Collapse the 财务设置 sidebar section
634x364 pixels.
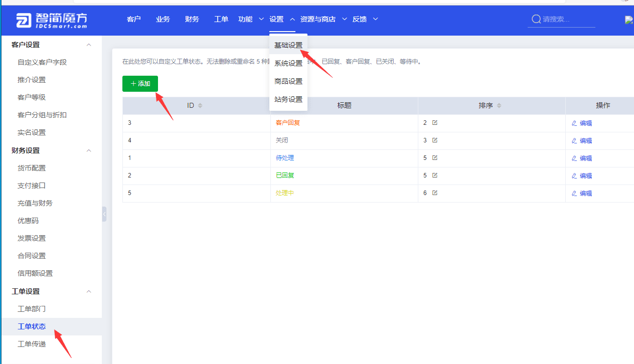89,150
